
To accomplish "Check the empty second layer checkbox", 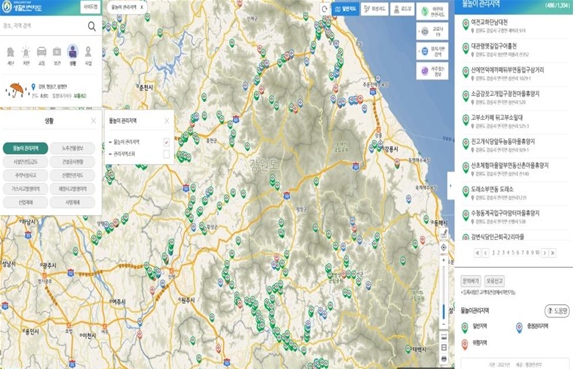I will tap(166, 154).
